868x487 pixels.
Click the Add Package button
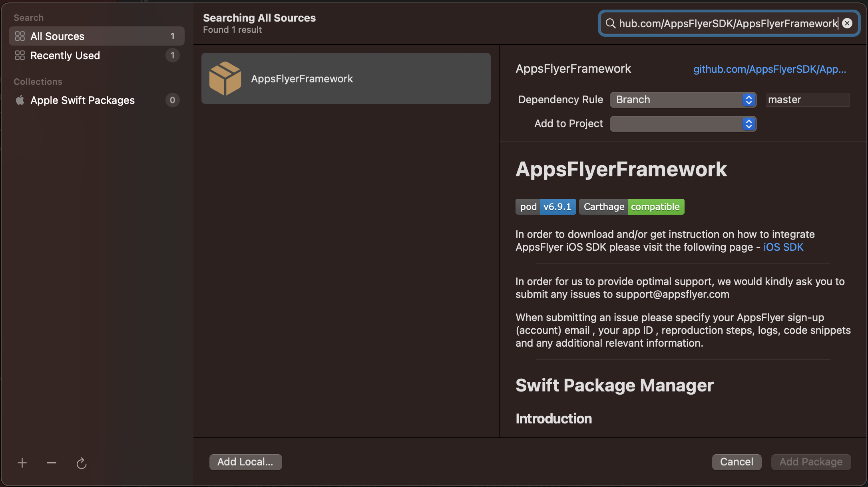click(811, 462)
